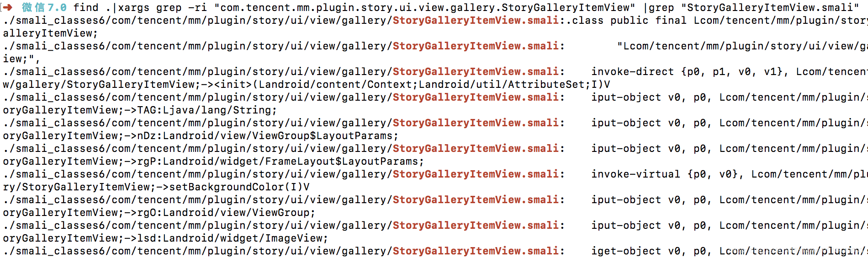Click the 微信7.0 directory name in prompt
Screen dimensions: 868x259
(x=44, y=7)
